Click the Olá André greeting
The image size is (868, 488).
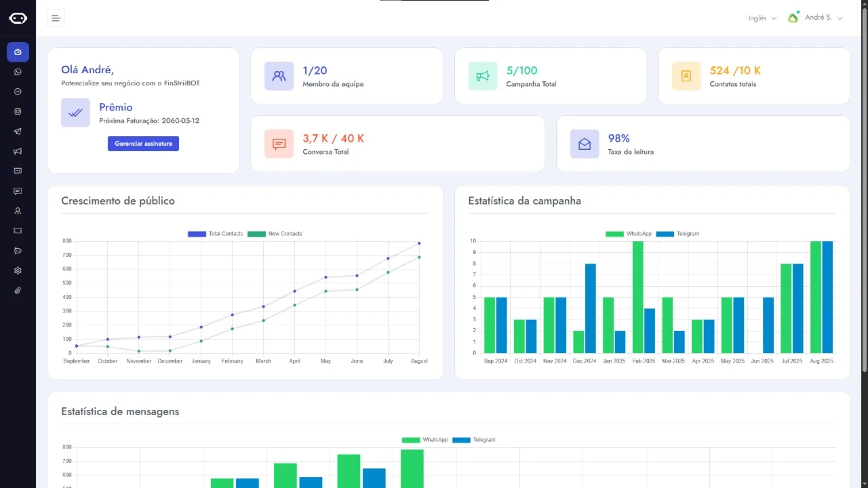87,70
